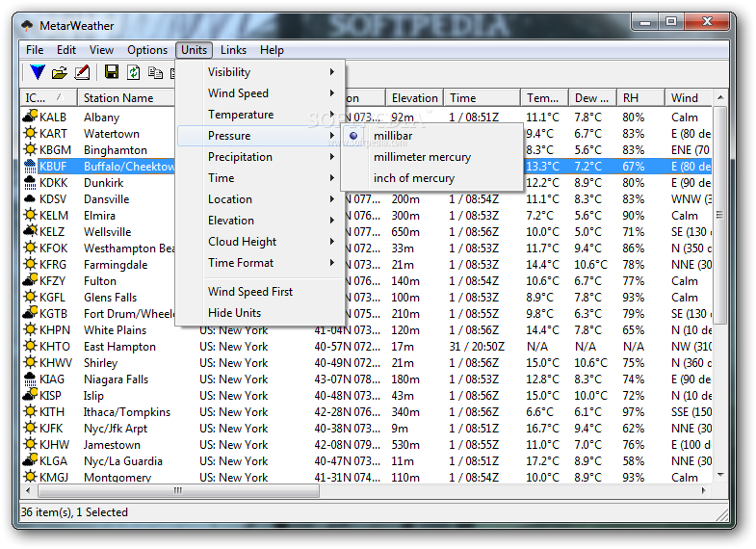Open the File menu
Viewport: 756px width, 549px height.
35,50
